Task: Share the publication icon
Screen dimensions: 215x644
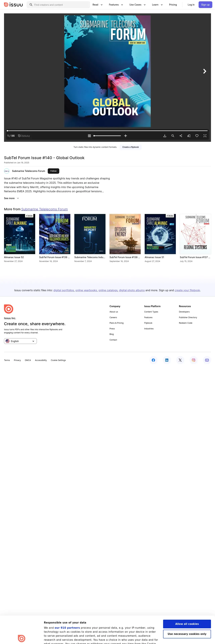Action: [x=181, y=136]
